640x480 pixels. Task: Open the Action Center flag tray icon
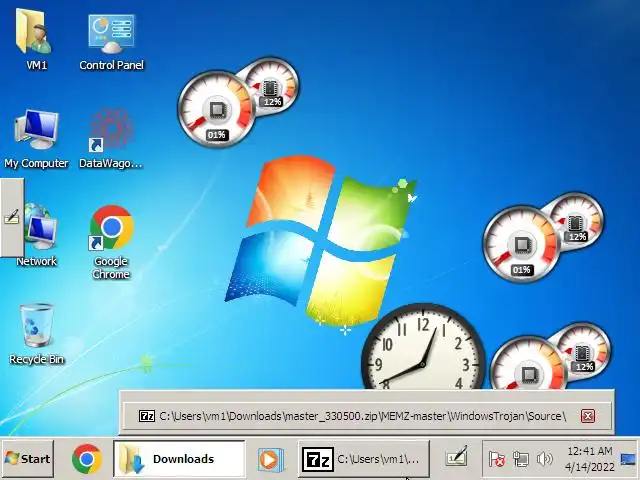click(x=496, y=459)
